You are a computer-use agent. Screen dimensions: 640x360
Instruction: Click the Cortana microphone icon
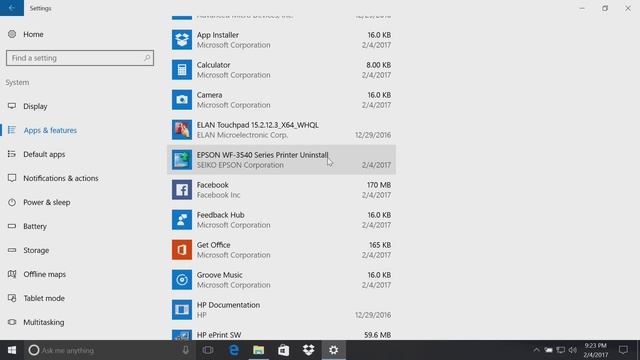tap(185, 350)
